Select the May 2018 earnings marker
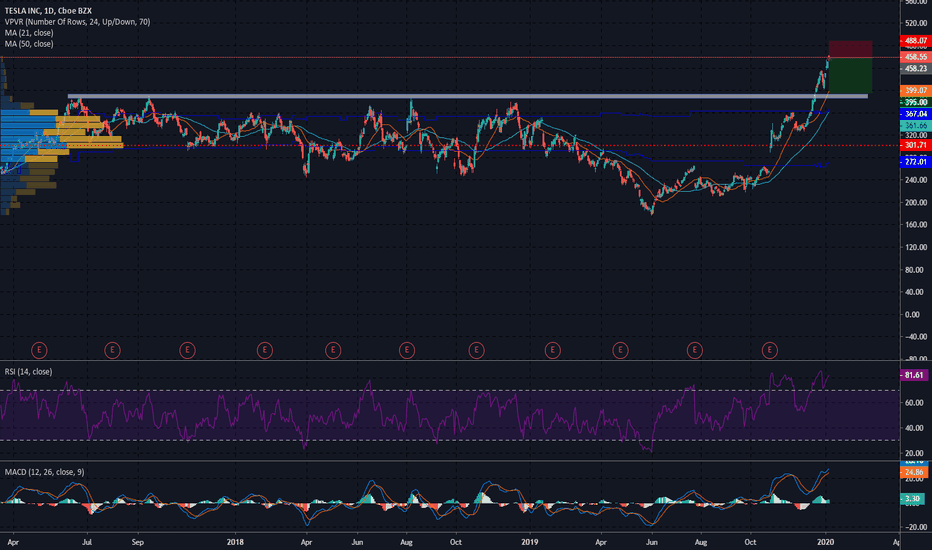 coord(333,350)
